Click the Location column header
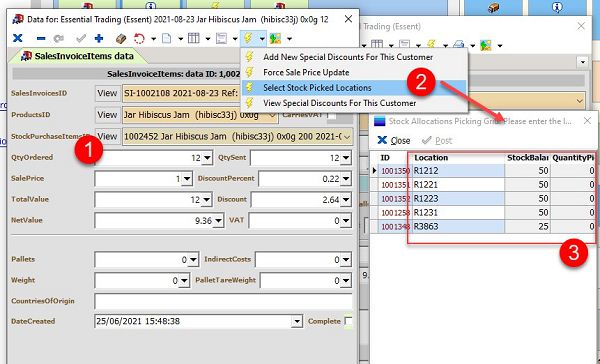This screenshot has height=364, width=600. (458, 158)
